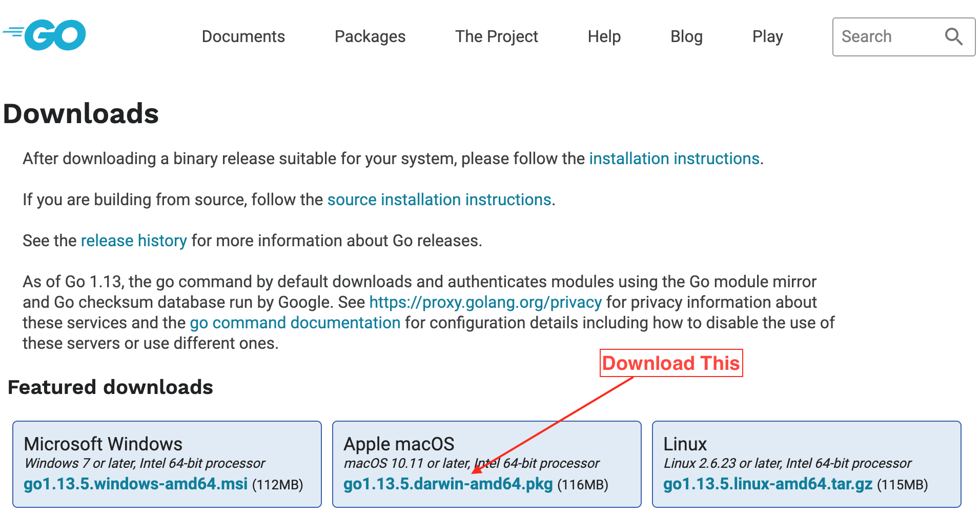
Task: Click the '(112MB)' size text
Action: (x=277, y=485)
